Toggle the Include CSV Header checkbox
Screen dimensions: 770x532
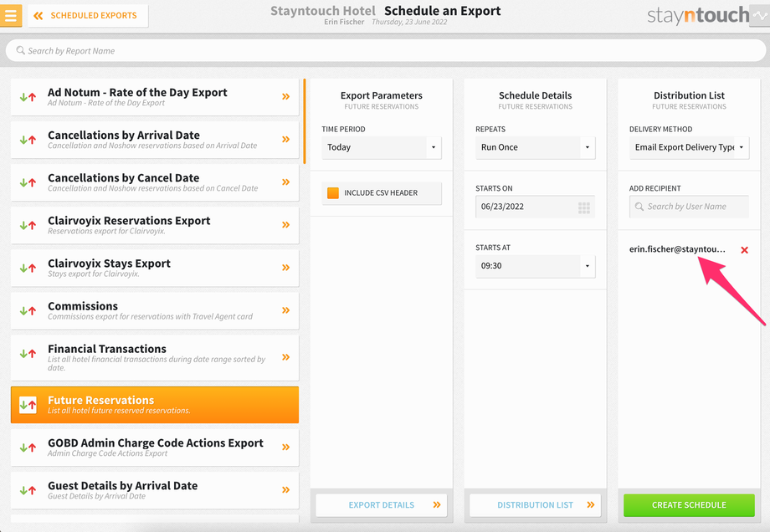click(x=333, y=193)
